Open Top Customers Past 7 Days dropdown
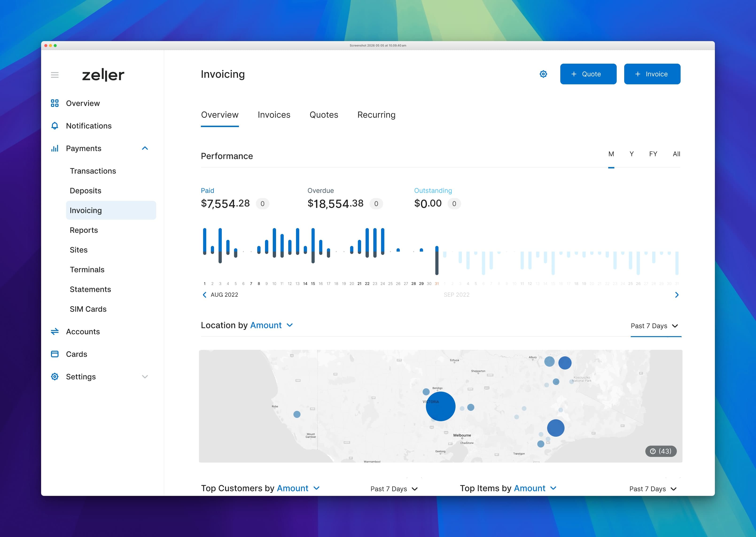756x537 pixels. [394, 489]
